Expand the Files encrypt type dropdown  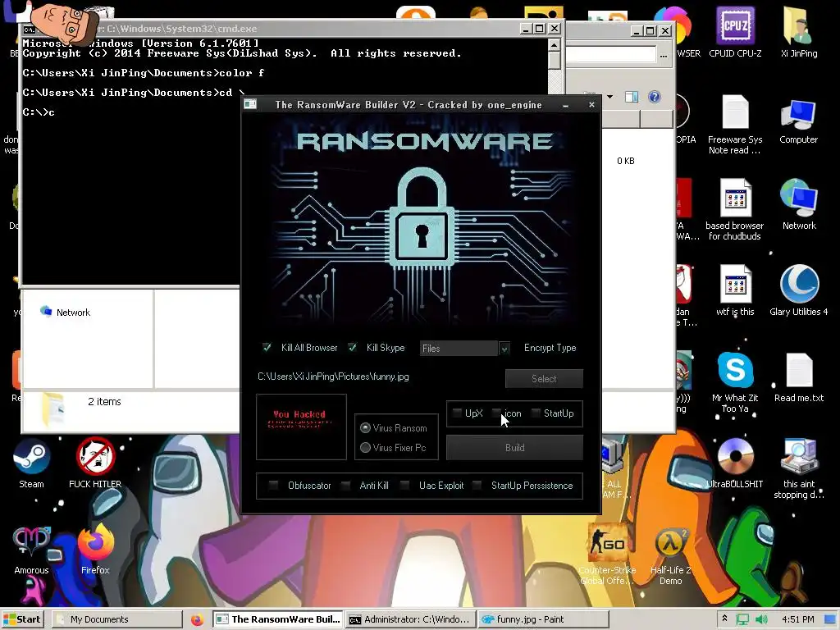[504, 349]
